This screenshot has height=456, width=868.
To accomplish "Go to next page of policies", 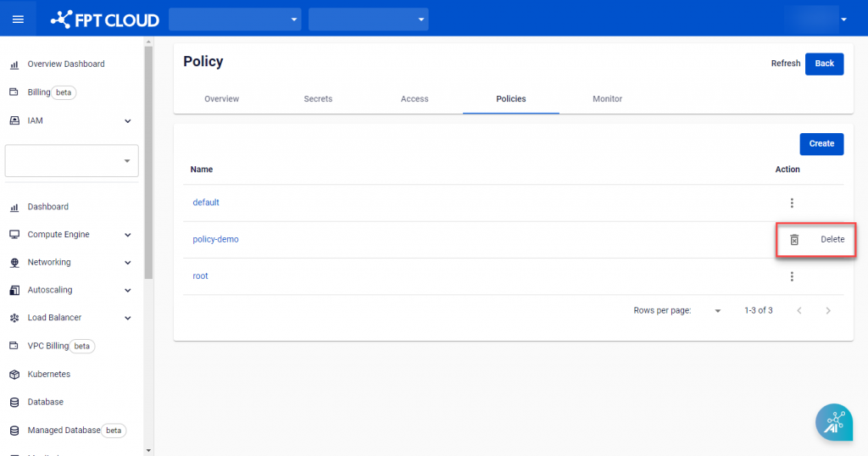I will [x=828, y=311].
